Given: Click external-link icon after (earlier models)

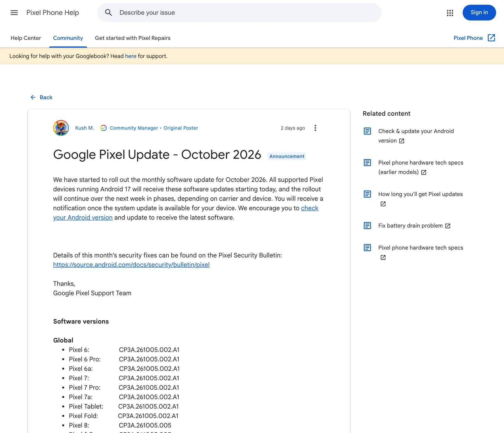Looking at the screenshot, I should (424, 172).
